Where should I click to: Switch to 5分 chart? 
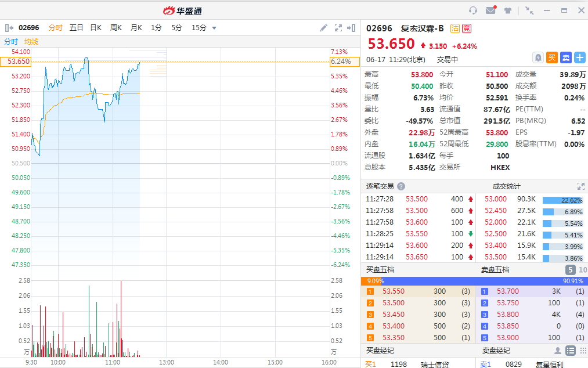[176, 28]
